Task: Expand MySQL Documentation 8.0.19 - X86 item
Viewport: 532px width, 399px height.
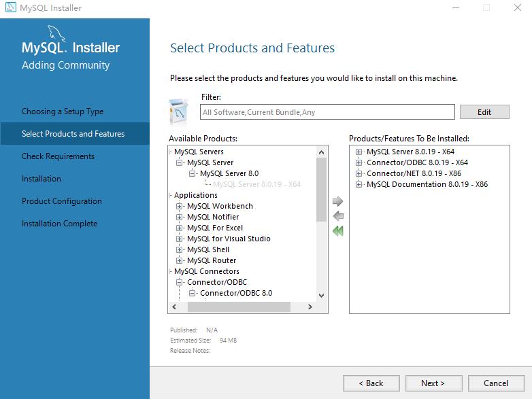Action: [359, 184]
